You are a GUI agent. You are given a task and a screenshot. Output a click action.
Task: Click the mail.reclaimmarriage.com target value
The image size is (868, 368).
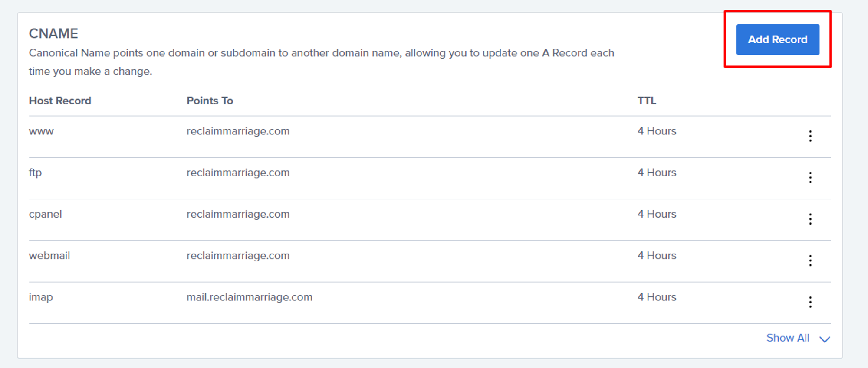click(x=249, y=297)
